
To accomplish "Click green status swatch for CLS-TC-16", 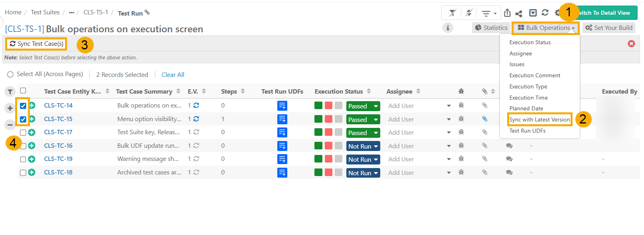I will coord(318,146).
